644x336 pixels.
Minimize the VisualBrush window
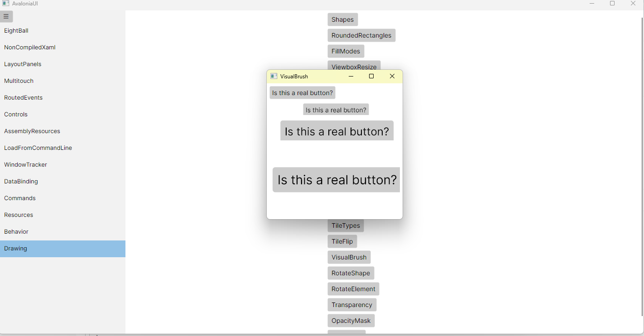351,76
